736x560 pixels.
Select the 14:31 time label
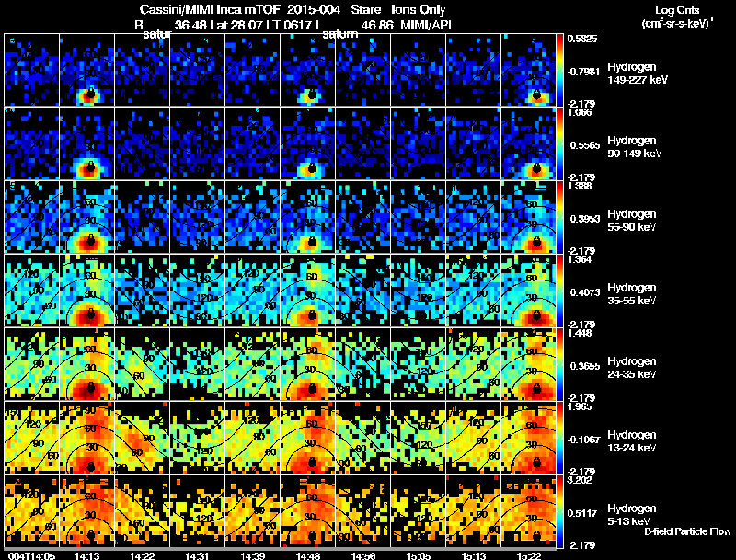pos(197,556)
